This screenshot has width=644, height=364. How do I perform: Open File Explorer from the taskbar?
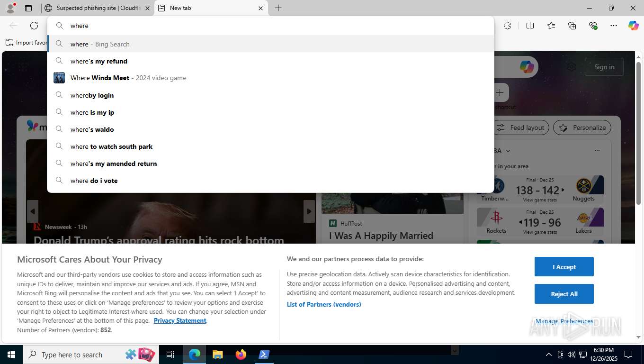click(217, 355)
